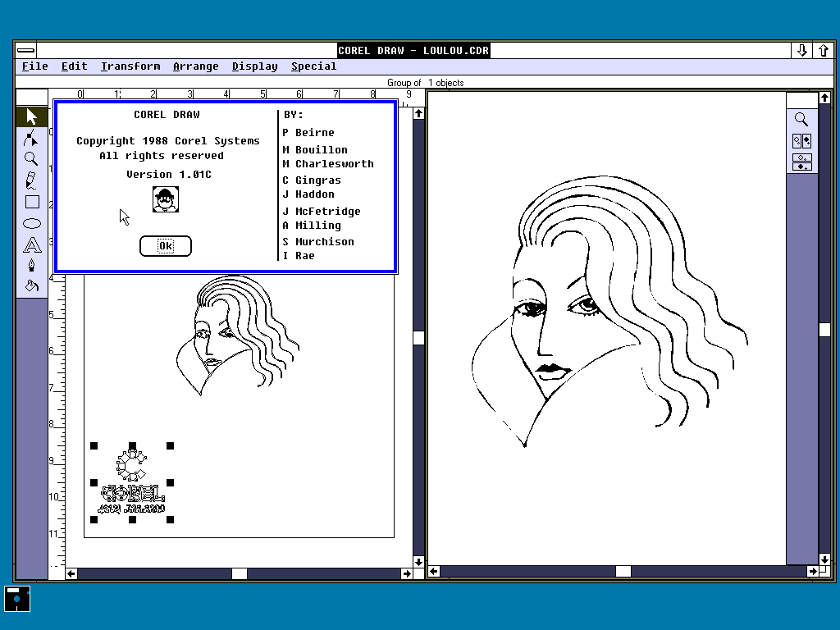Click the name 'A Milling' in credits
Image resolution: width=840 pixels, height=630 pixels.
pyautogui.click(x=312, y=226)
